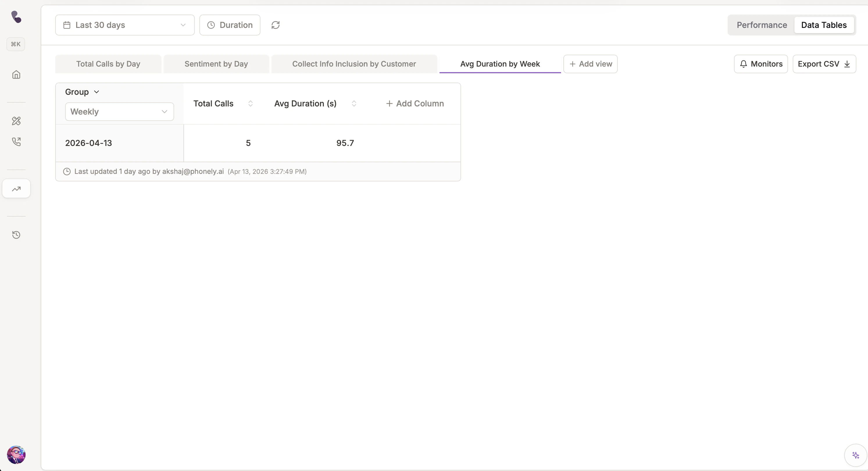Export the table as CSV
This screenshot has width=868, height=471.
824,64
